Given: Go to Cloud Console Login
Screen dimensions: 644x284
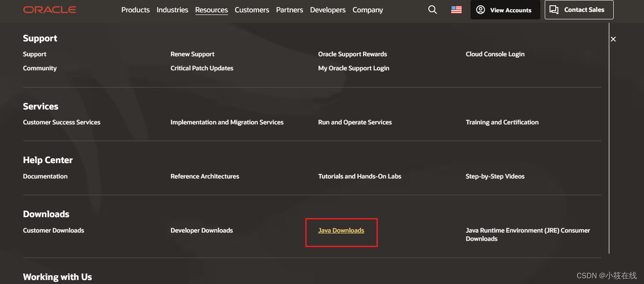Looking at the screenshot, I should click(495, 54).
